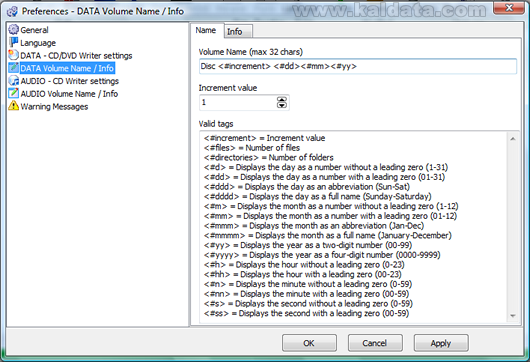Click the '<#increment> = Increment value' line

(x=264, y=138)
